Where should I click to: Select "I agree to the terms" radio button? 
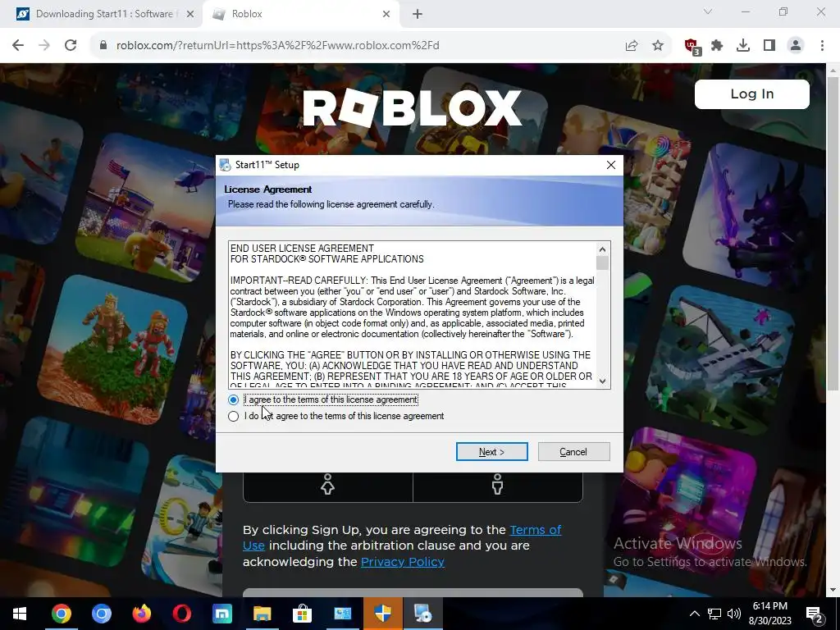[233, 399]
